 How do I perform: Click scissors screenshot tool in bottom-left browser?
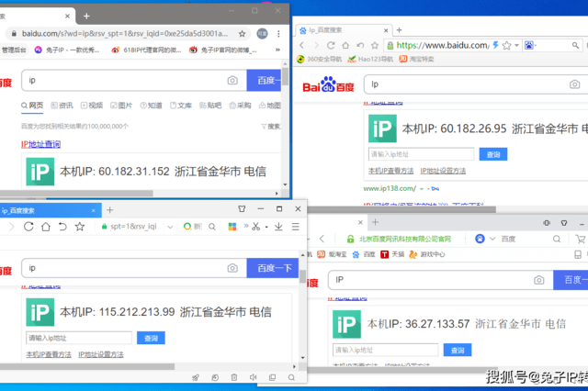(x=255, y=227)
